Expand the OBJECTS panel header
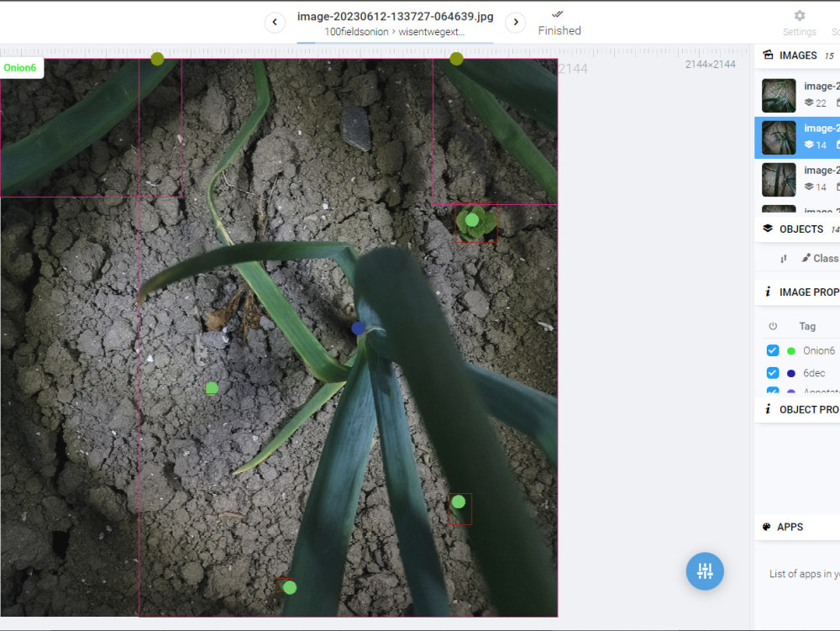The image size is (840, 631). (x=797, y=229)
